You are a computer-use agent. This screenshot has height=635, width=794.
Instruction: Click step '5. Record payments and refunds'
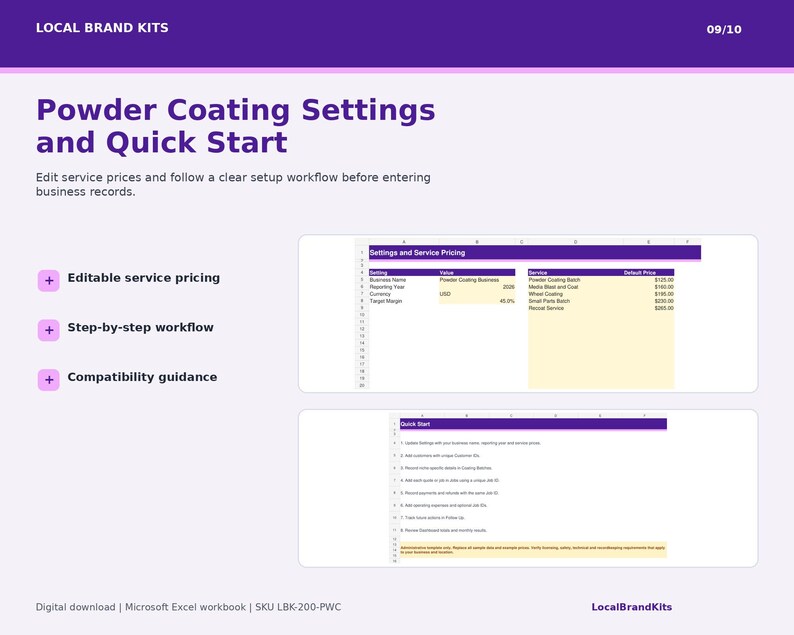(x=450, y=493)
